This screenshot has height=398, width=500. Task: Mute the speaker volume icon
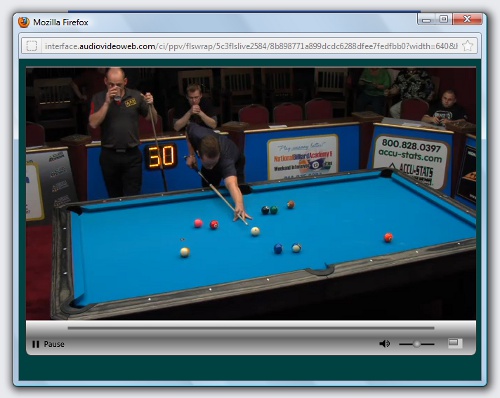click(x=385, y=344)
